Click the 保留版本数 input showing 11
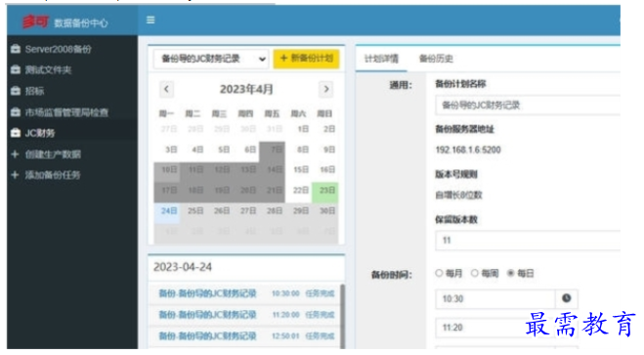This screenshot has width=644, height=355. point(528,241)
